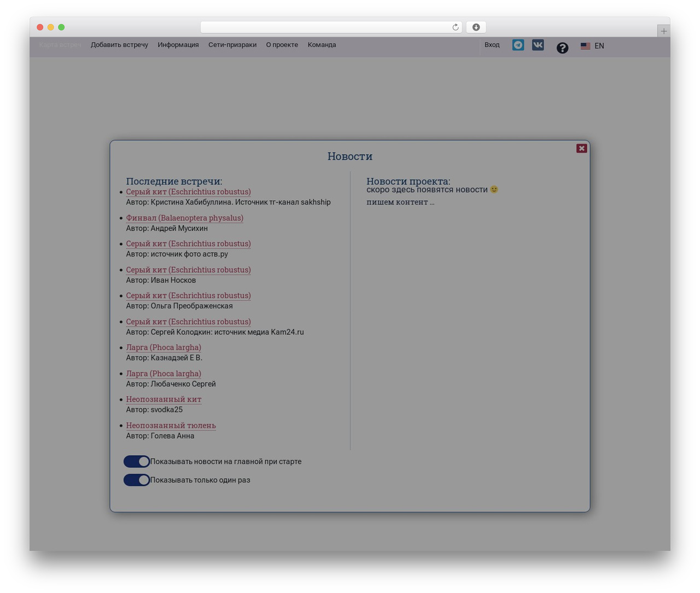Switch language to EN with flag
This screenshot has width=700, height=593.
[x=592, y=46]
